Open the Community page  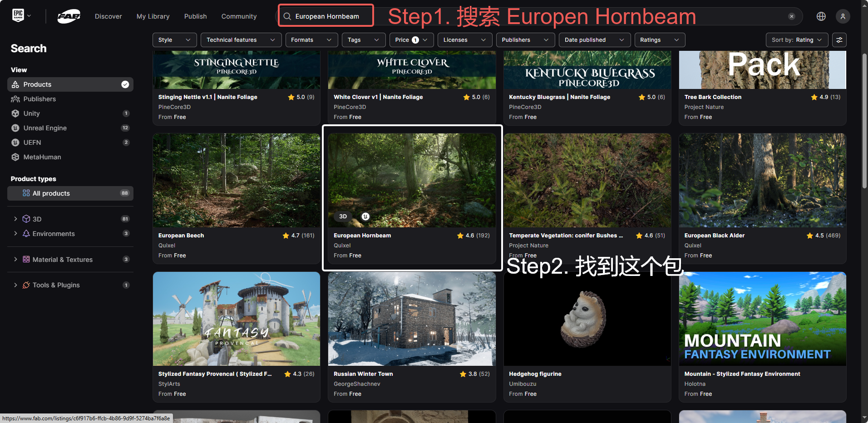(x=239, y=16)
